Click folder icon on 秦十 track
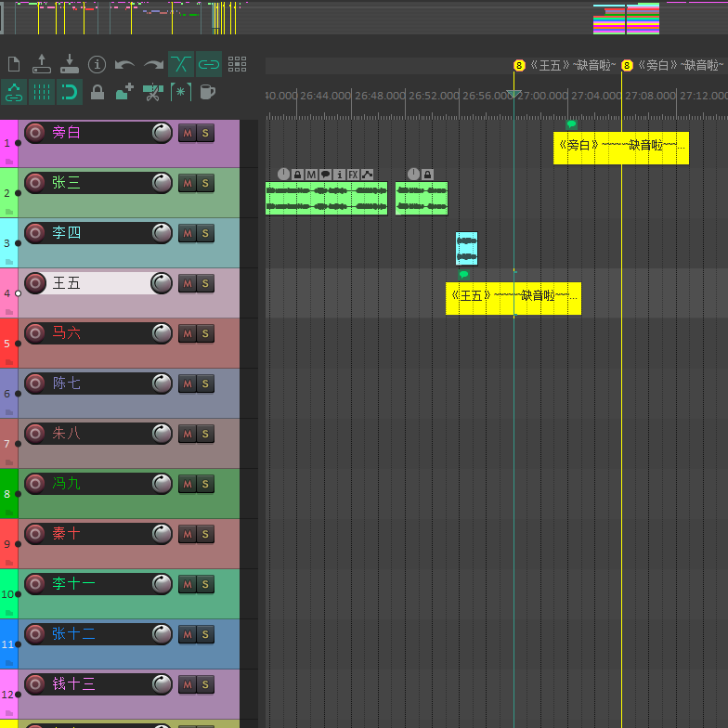Viewport: 728px width, 728px height. 9,563
